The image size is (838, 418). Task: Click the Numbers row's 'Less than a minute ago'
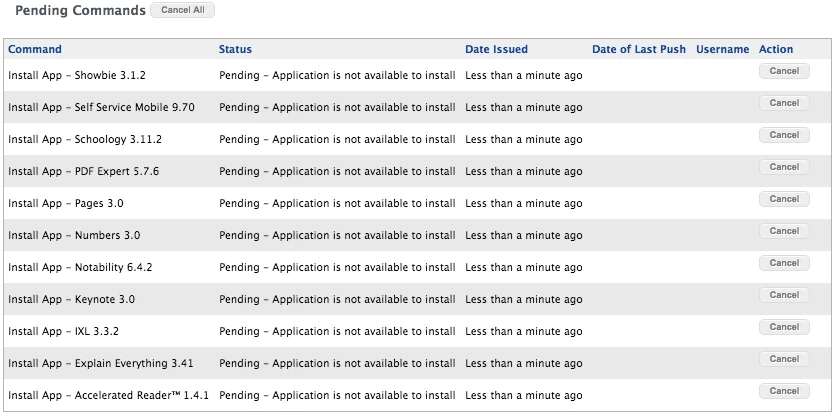524,236
